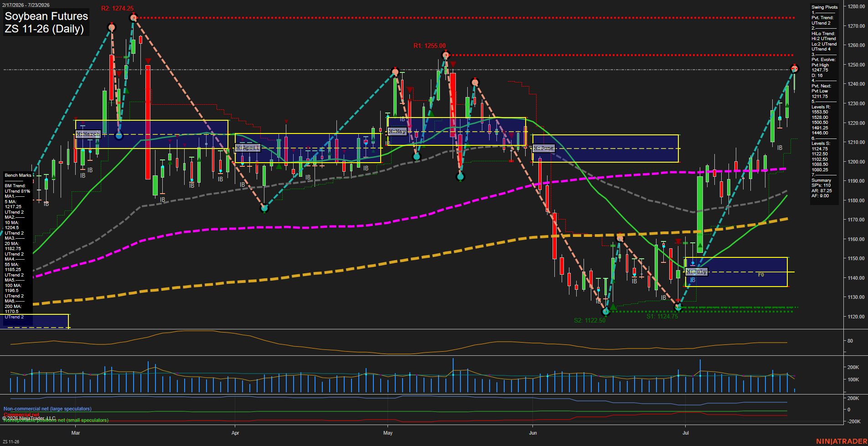
Task: Click the early-April swing low pivot marker
Action: (264, 208)
